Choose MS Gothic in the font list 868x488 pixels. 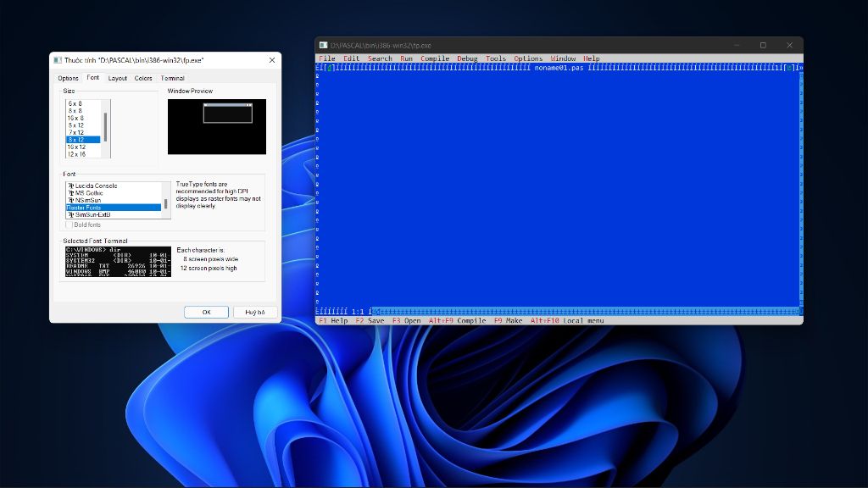pyautogui.click(x=114, y=193)
